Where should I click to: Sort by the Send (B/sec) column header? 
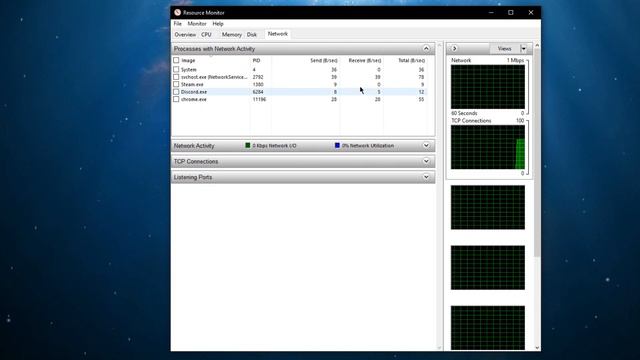(324, 60)
